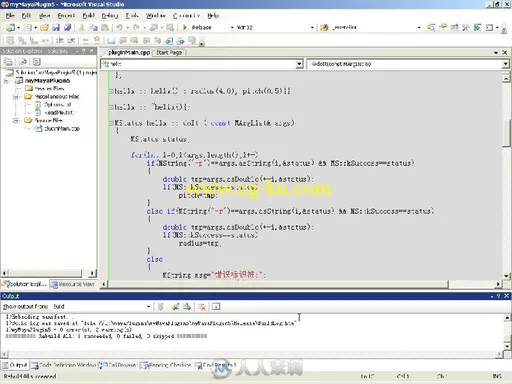Open the doIt member function dropdown
The height and width of the screenshot is (384, 512).
tap(506, 64)
